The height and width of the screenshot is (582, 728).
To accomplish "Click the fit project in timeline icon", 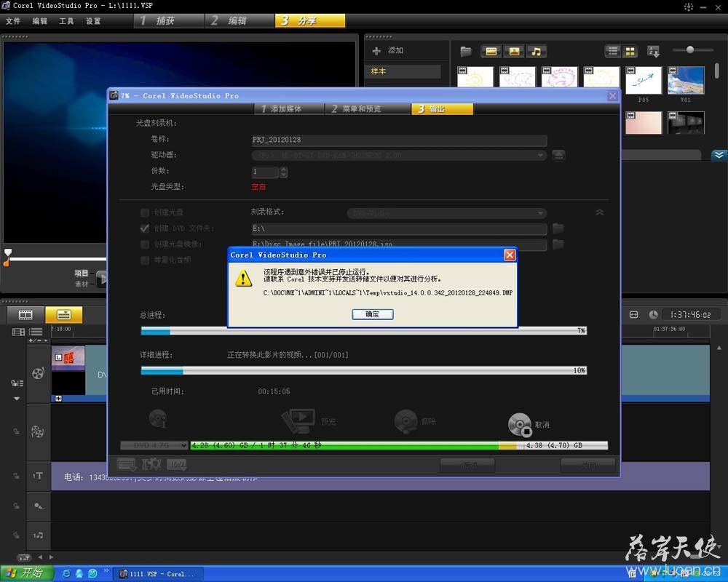I will [x=634, y=315].
